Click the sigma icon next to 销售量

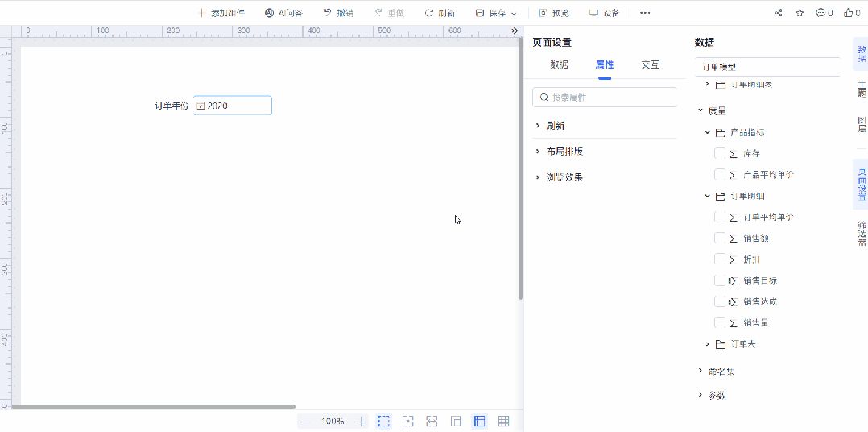tap(734, 323)
